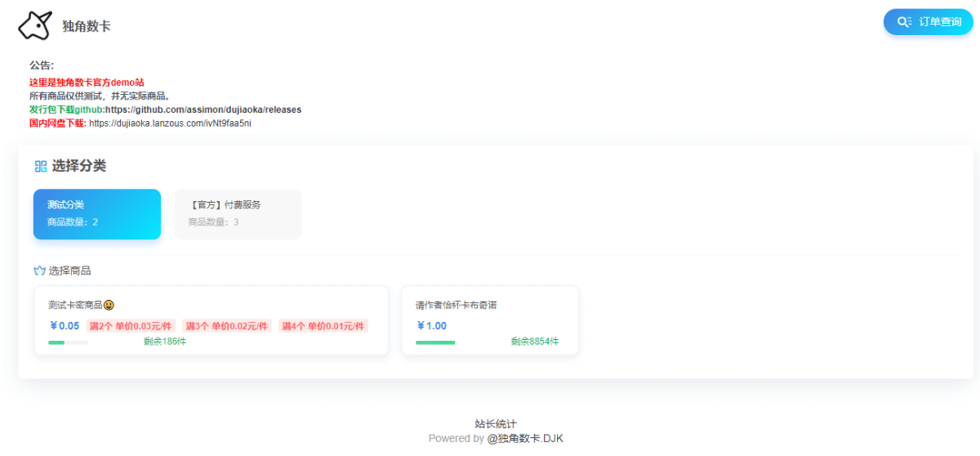
Task: Click the 满3个 单价0.02元/件 tag
Action: pos(227,326)
